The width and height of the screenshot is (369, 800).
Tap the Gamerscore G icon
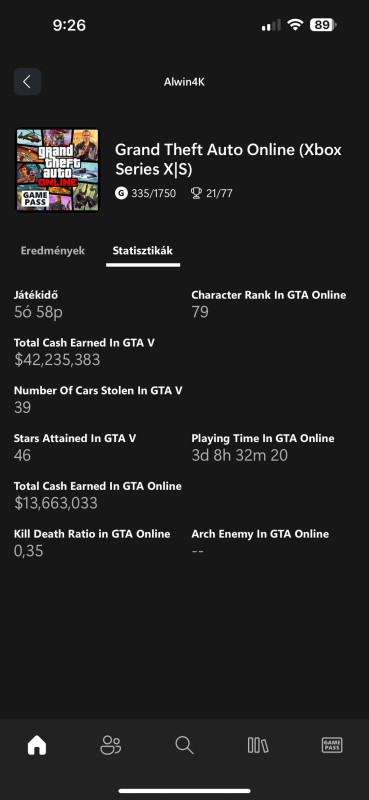(121, 193)
